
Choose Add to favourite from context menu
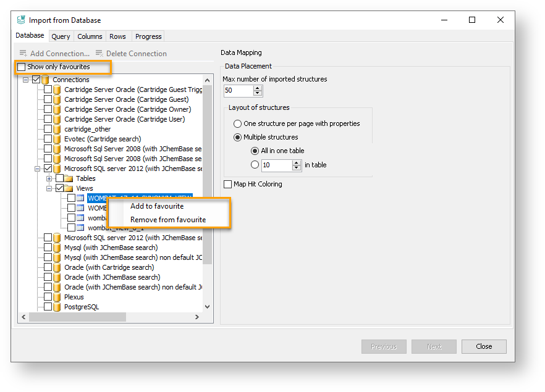click(x=157, y=206)
